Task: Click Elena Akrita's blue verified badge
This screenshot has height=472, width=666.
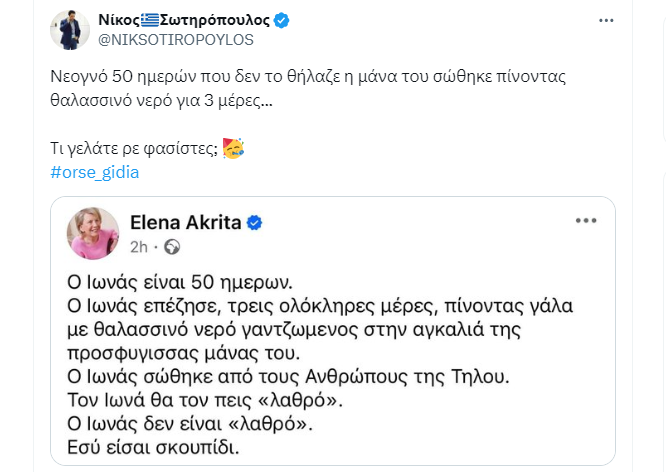Action: click(256, 223)
